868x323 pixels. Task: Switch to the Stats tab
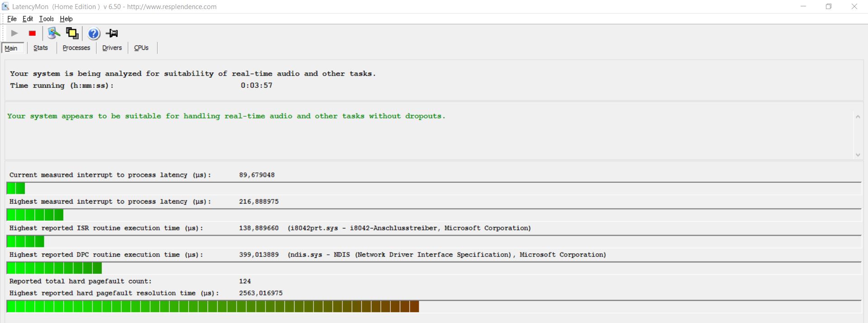tap(41, 47)
